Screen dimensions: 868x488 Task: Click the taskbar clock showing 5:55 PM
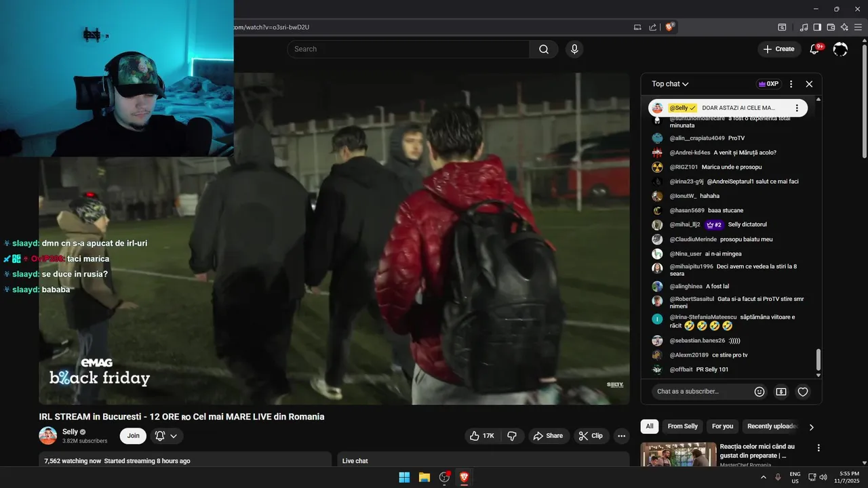pos(849,477)
